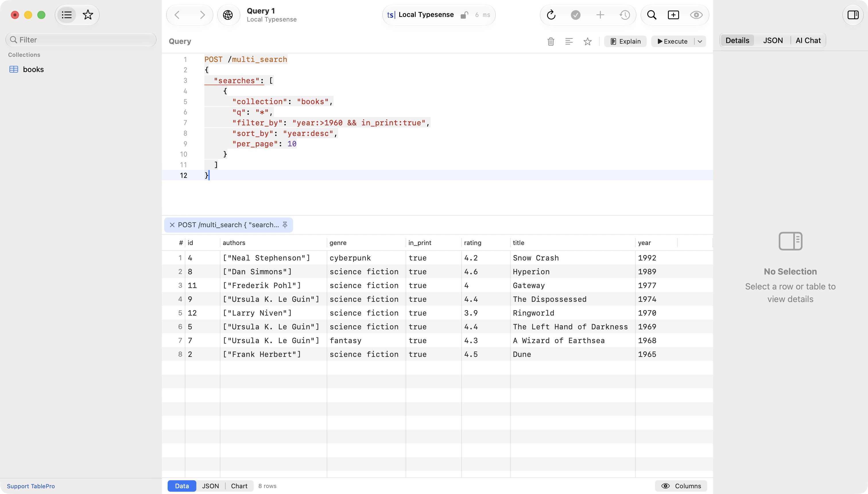Go forward with the right chevron
The height and width of the screenshot is (494, 868).
pos(202,15)
